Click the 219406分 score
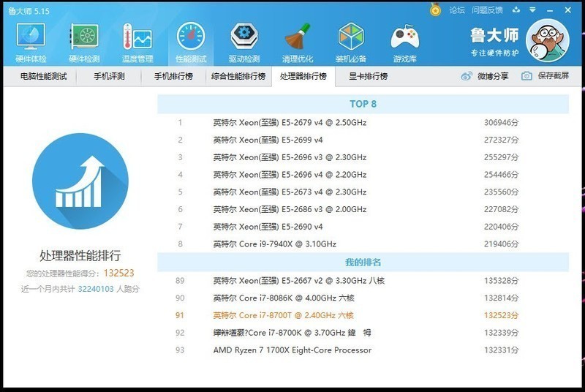The height and width of the screenshot is (392, 585). tap(501, 244)
